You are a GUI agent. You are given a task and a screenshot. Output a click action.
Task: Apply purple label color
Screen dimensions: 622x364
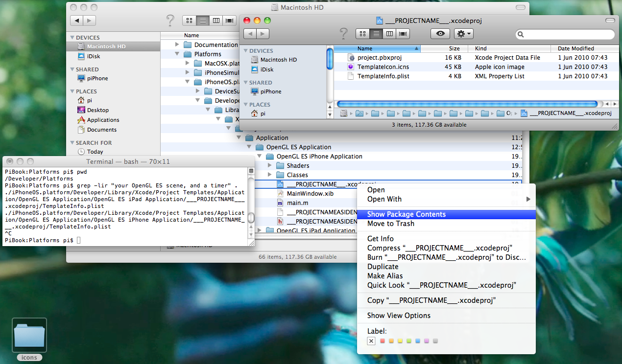(427, 341)
